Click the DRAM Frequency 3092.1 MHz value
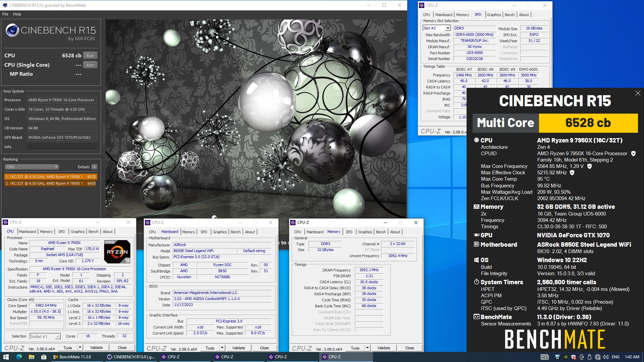This screenshot has width=644, height=362. click(x=369, y=270)
